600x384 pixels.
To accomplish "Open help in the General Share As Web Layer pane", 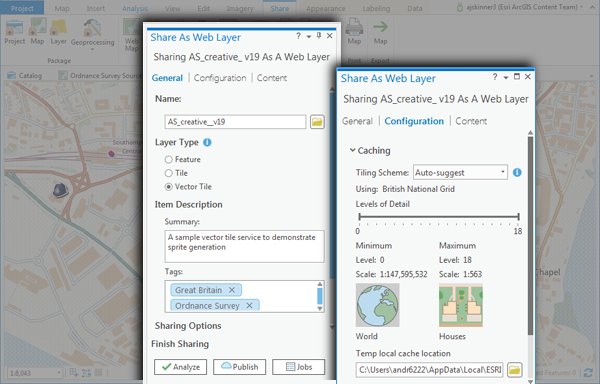I will tap(298, 36).
